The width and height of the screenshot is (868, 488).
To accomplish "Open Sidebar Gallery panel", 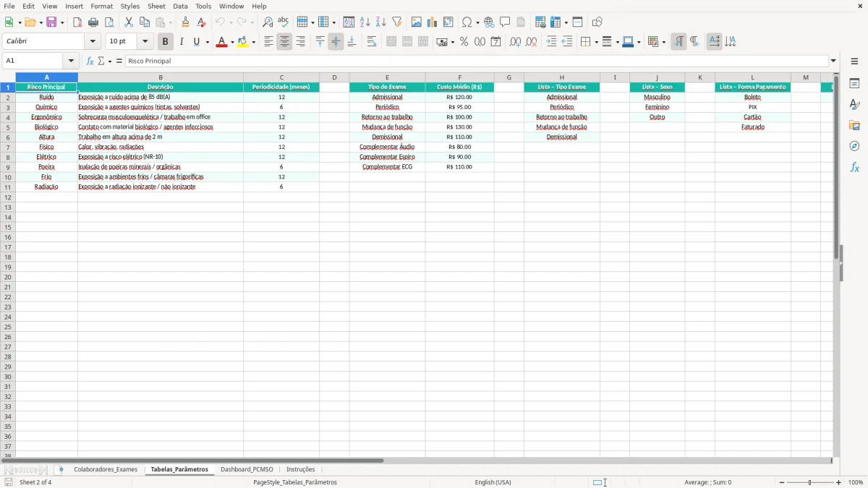I will point(854,125).
